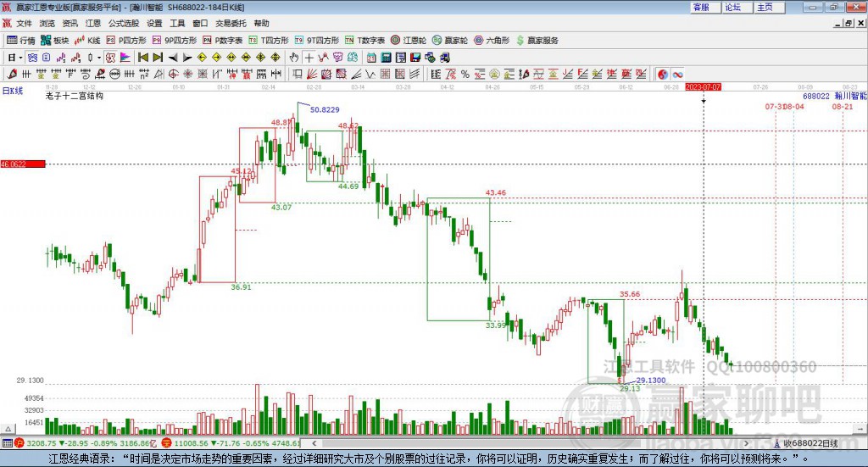Image resolution: width=868 pixels, height=467 pixels.
Task: Open the 板块 sector view
Action: pyautogui.click(x=55, y=41)
